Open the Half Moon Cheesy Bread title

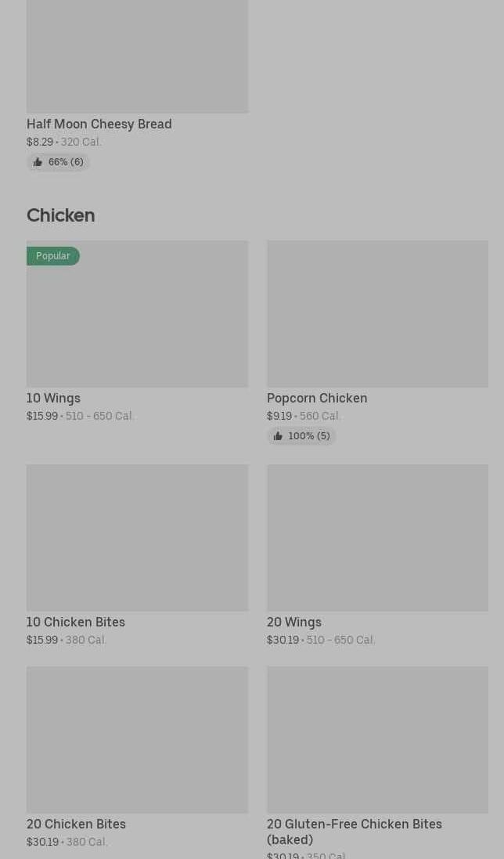[x=99, y=124]
